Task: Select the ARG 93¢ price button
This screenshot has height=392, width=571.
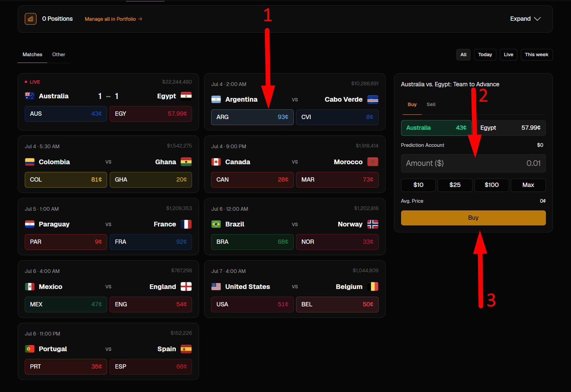Action: pos(252,117)
